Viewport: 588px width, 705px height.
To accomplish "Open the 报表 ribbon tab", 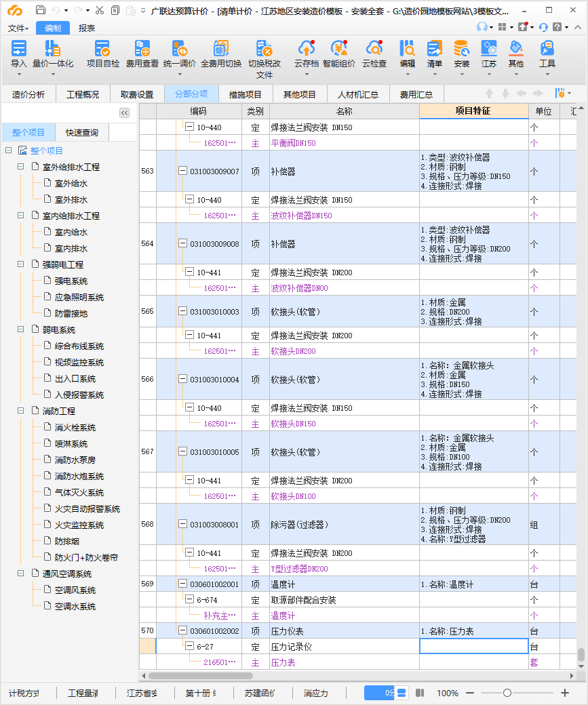I will (87, 28).
